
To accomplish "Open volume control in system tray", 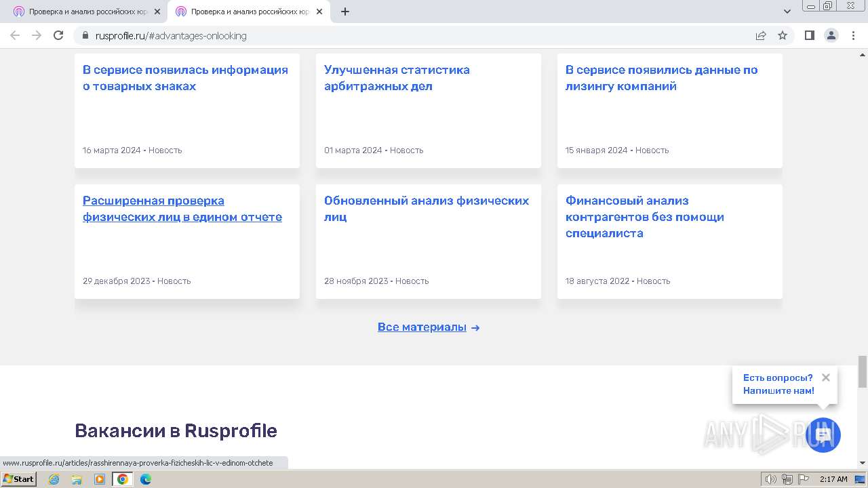I will point(771,479).
